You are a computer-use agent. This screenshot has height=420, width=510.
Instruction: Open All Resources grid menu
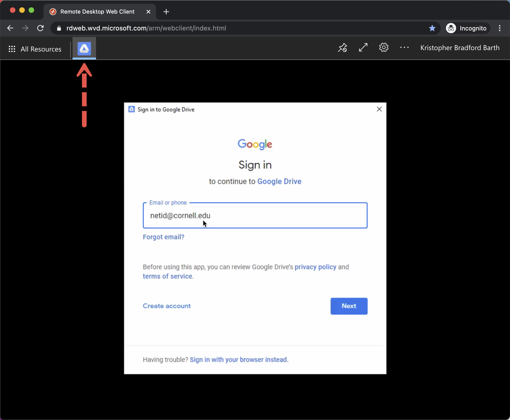click(35, 49)
